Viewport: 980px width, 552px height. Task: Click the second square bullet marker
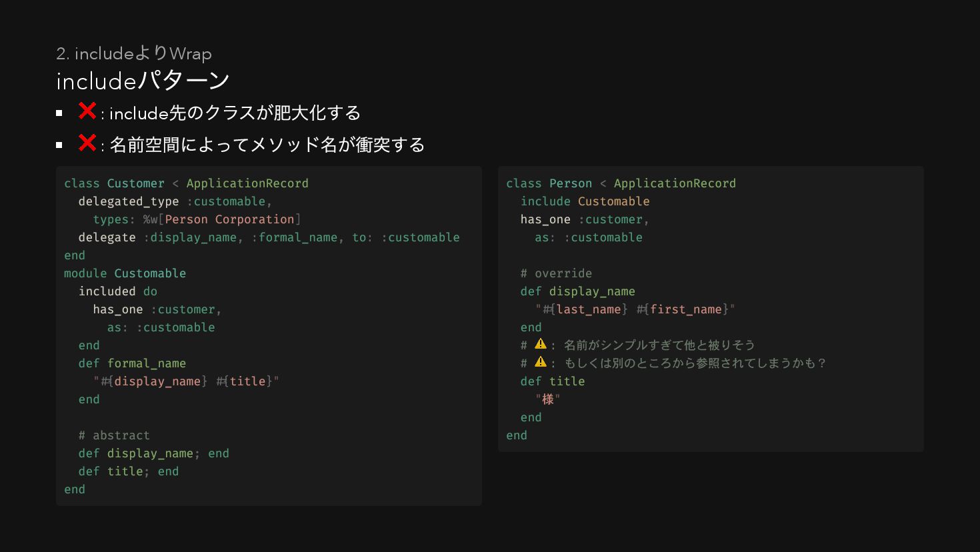(59, 145)
